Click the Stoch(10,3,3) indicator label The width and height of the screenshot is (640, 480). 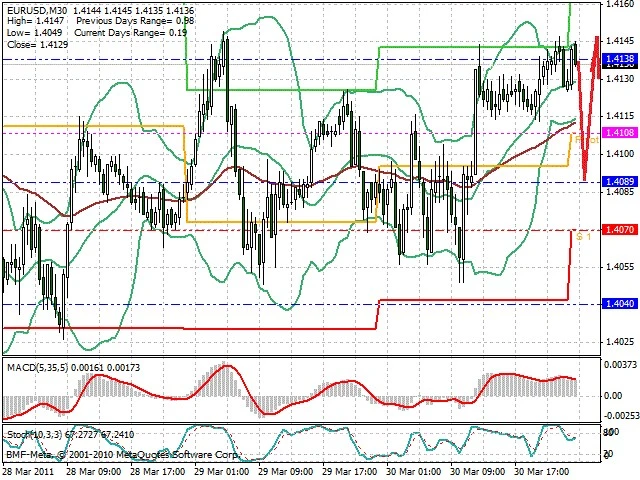(34, 435)
